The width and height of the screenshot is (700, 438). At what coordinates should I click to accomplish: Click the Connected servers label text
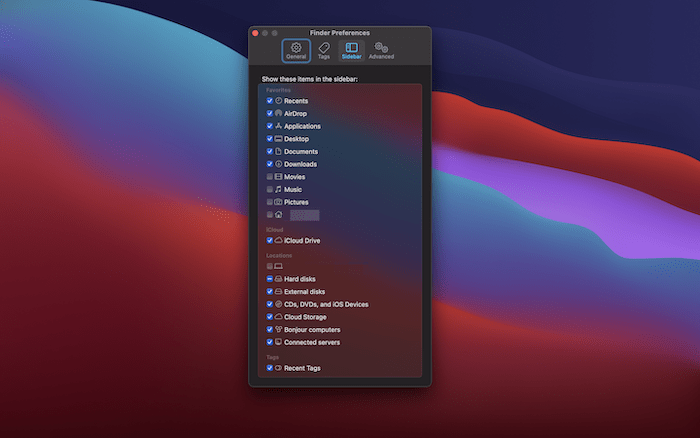[x=312, y=342]
